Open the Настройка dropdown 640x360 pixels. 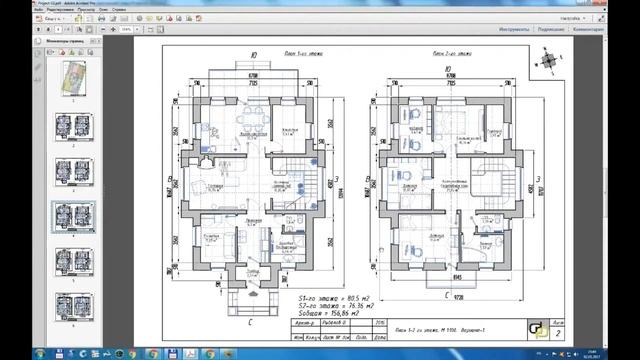(573, 19)
